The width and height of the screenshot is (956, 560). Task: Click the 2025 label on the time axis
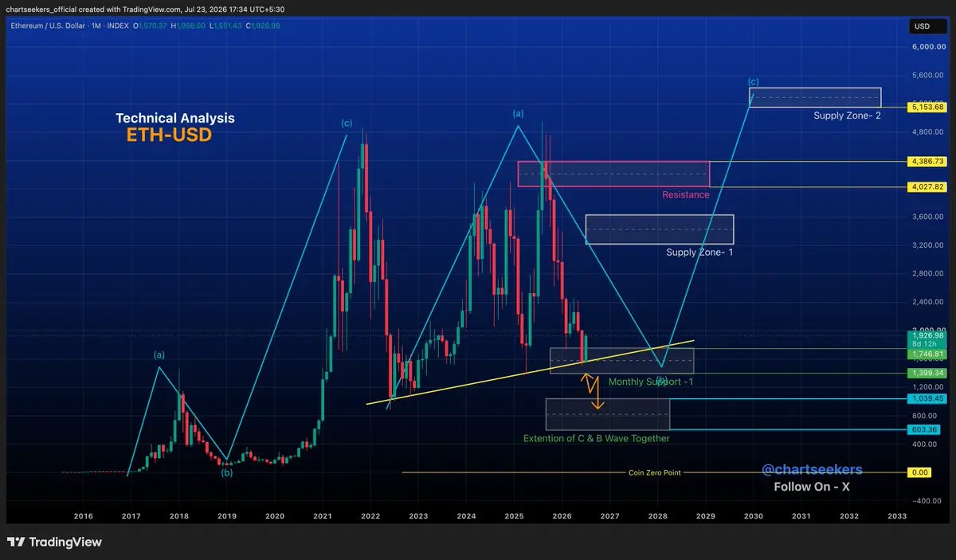(x=514, y=516)
